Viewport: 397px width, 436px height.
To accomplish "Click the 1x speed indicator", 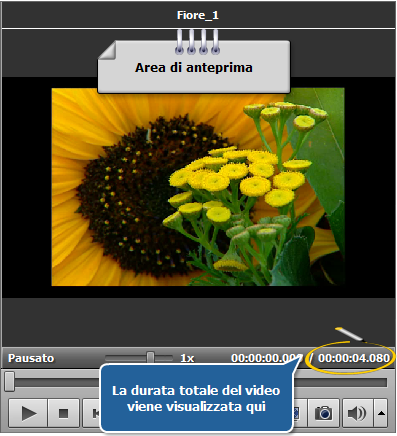I will pos(187,358).
